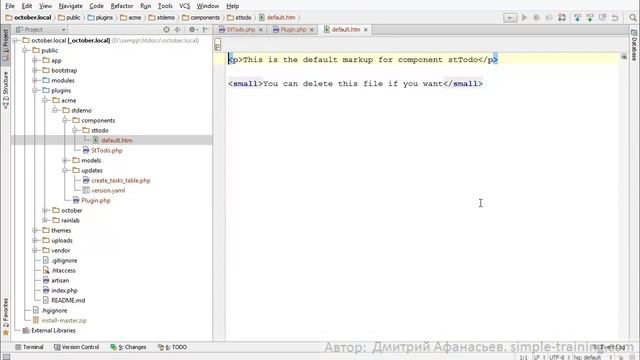Open the UTF-8 encoding selector
This screenshot has width=640, height=360.
coord(559,357)
